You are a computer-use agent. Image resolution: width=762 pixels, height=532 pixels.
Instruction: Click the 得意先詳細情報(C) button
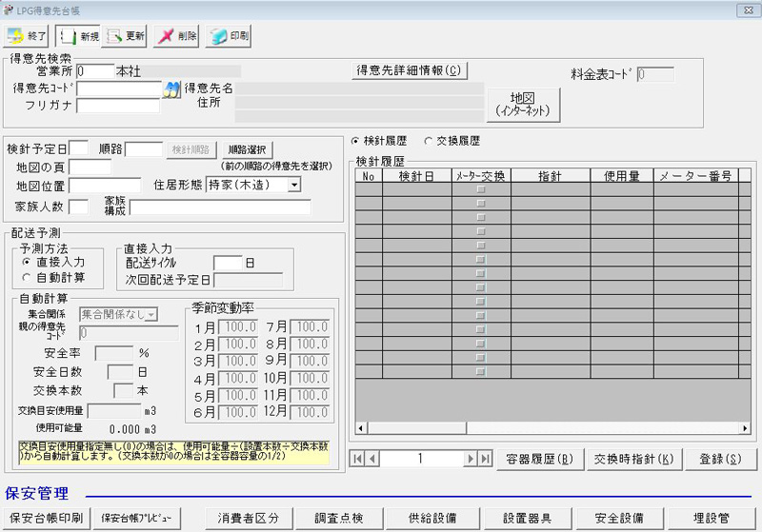[x=408, y=70]
